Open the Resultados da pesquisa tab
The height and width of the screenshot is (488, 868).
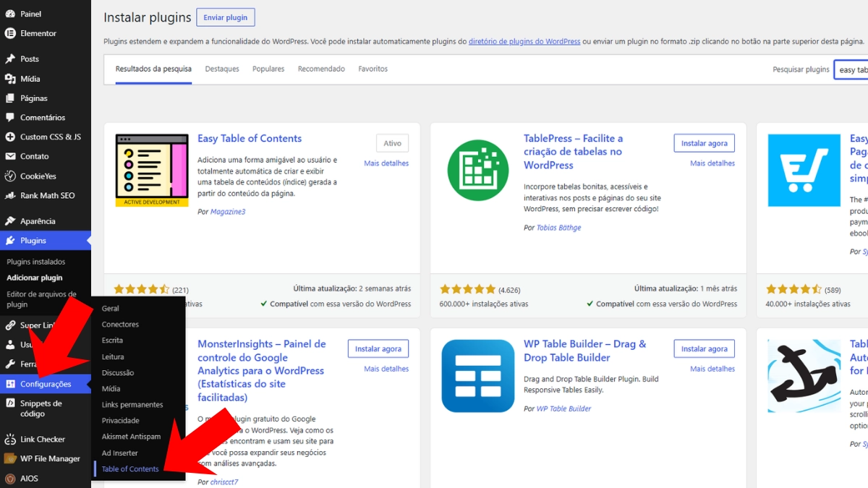153,69
